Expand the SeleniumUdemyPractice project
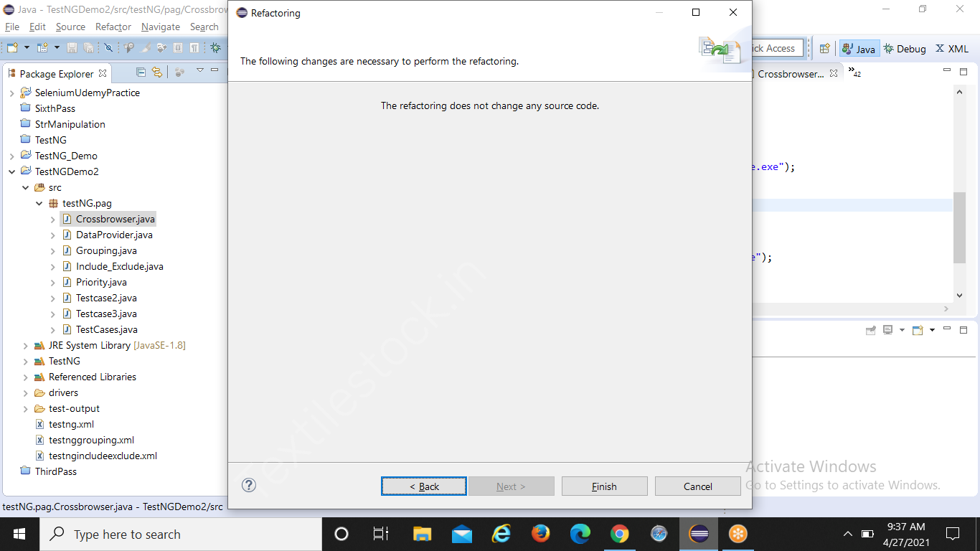The image size is (980, 551). click(11, 93)
